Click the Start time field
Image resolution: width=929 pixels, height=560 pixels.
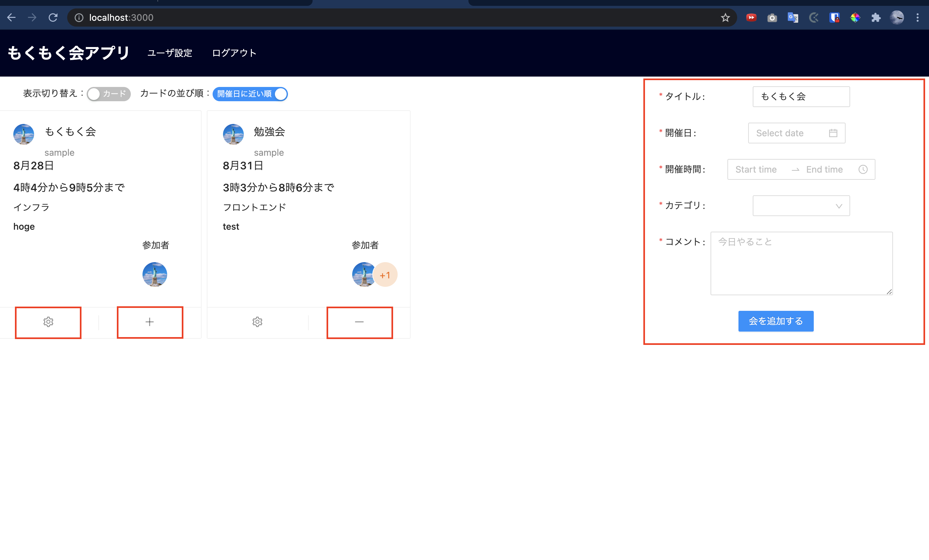pyautogui.click(x=756, y=170)
